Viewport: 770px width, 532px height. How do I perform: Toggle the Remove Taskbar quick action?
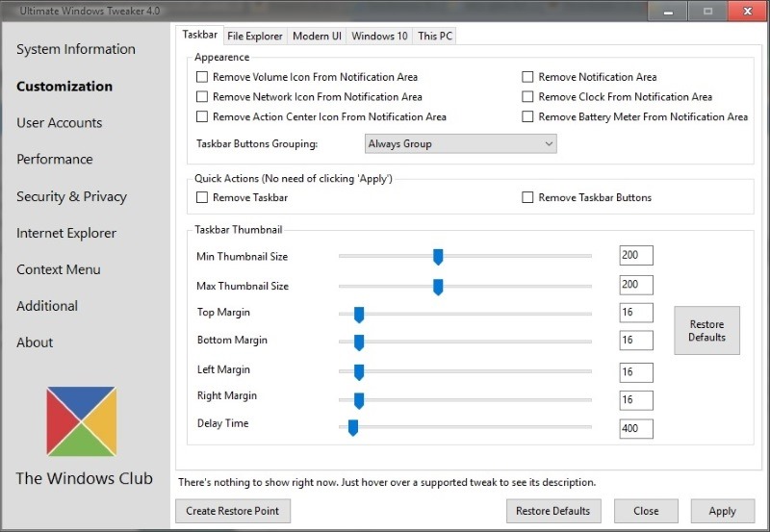click(x=202, y=197)
